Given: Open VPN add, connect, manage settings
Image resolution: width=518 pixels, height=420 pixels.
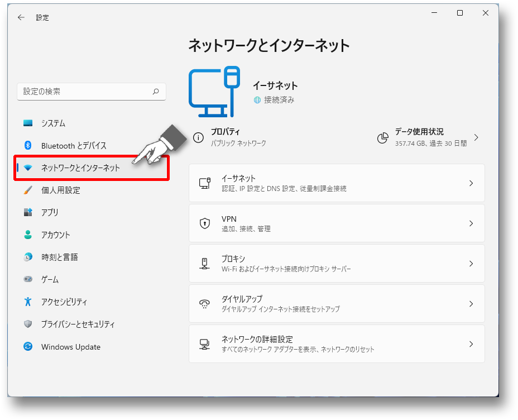Looking at the screenshot, I should point(337,223).
